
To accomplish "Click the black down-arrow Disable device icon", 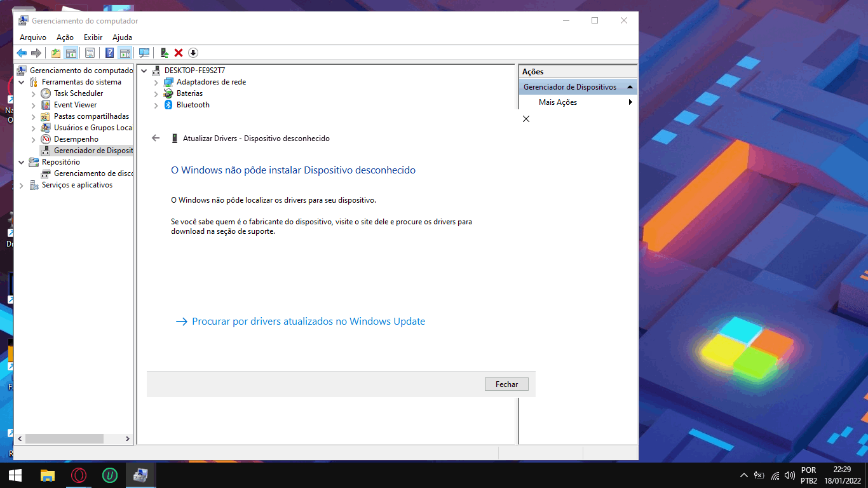I will (193, 53).
